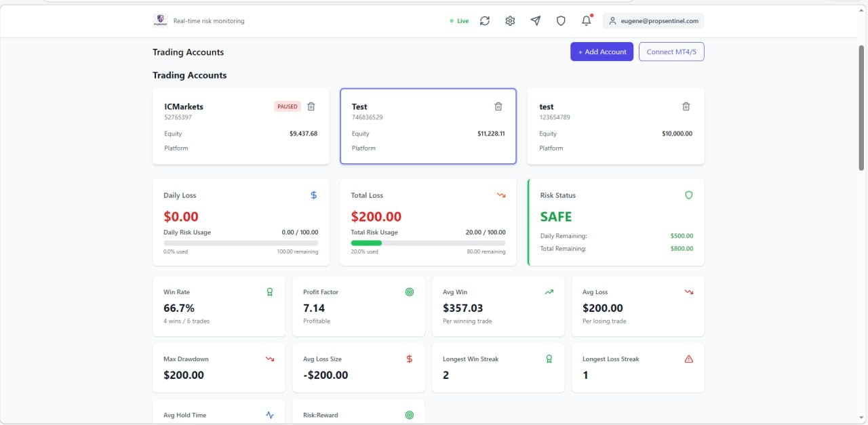
Task: Click the PAUSED badge on ICMarkets
Action: (x=288, y=106)
